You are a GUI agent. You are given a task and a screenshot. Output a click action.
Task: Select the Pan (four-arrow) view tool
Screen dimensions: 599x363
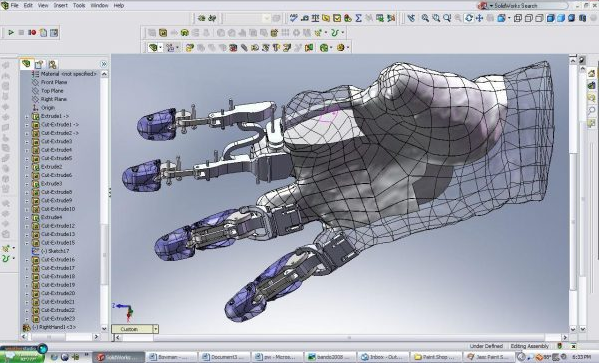click(479, 18)
